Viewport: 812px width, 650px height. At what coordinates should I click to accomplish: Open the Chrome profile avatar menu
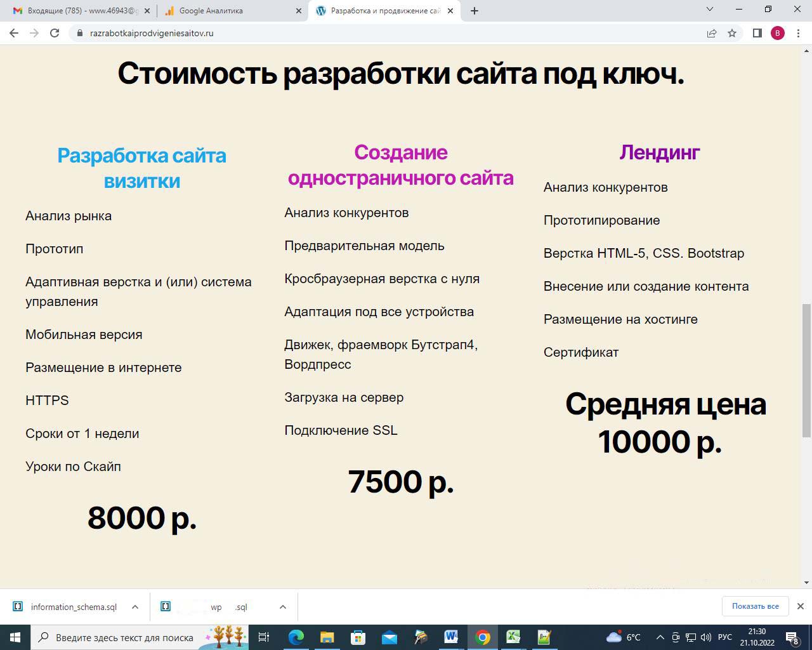click(x=778, y=33)
